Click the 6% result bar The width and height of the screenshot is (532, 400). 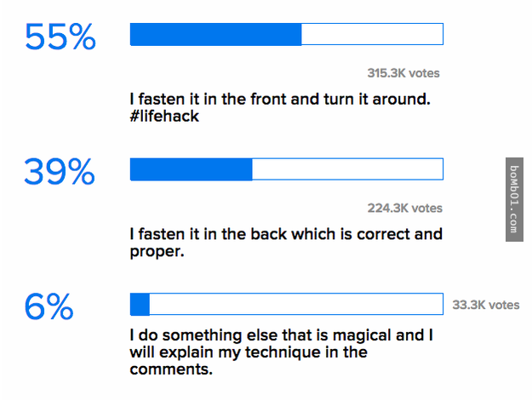point(287,304)
